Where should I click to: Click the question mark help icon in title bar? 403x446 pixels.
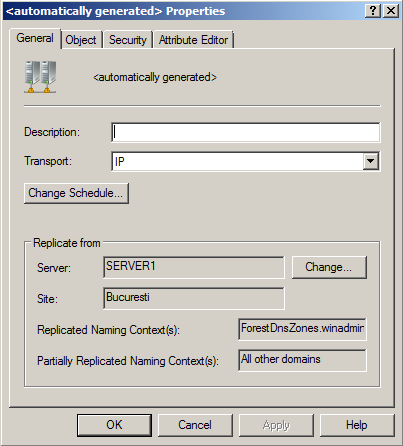pyautogui.click(x=373, y=11)
